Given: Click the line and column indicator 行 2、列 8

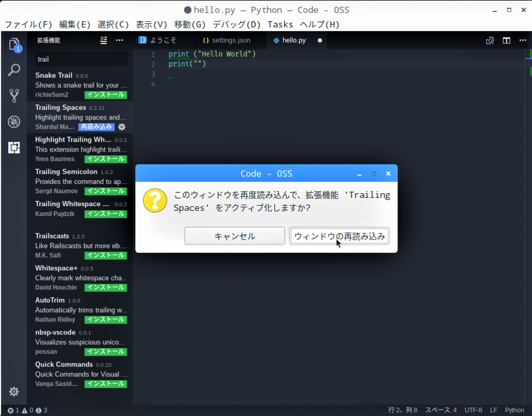Looking at the screenshot, I should 403,410.
